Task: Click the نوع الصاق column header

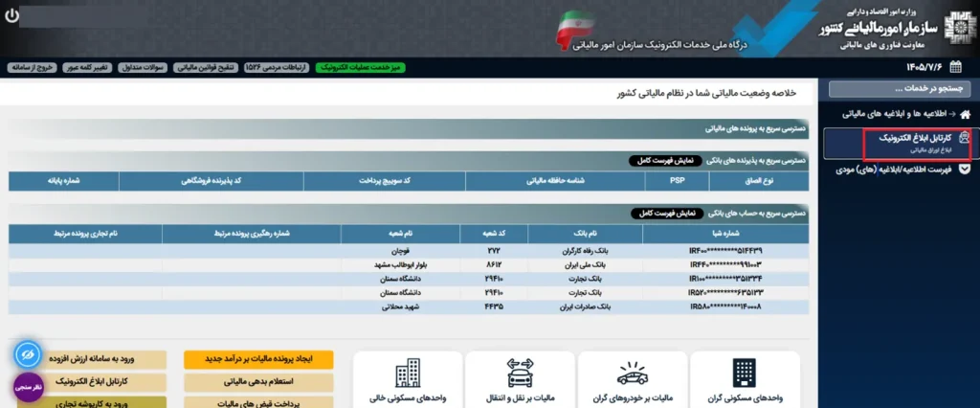Action: 759,181
